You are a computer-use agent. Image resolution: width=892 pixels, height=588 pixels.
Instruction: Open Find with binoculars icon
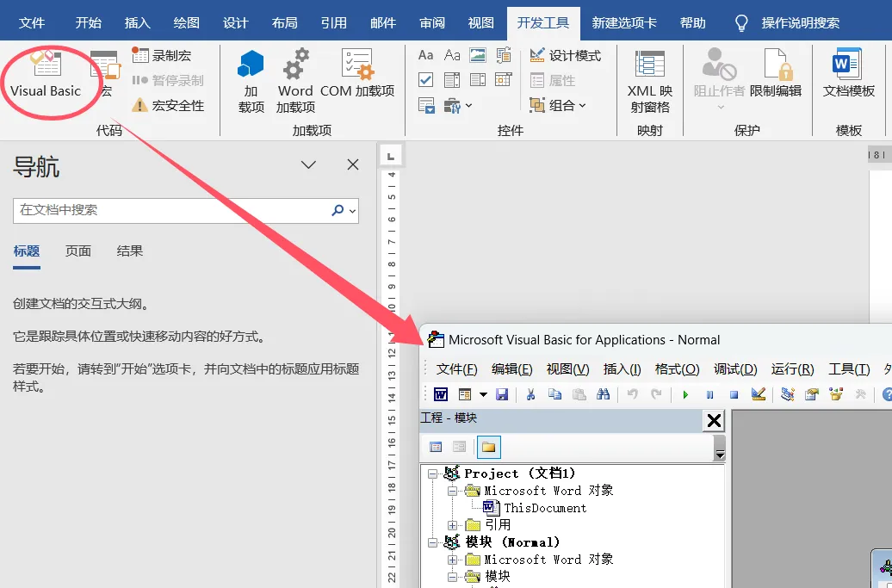tap(603, 394)
